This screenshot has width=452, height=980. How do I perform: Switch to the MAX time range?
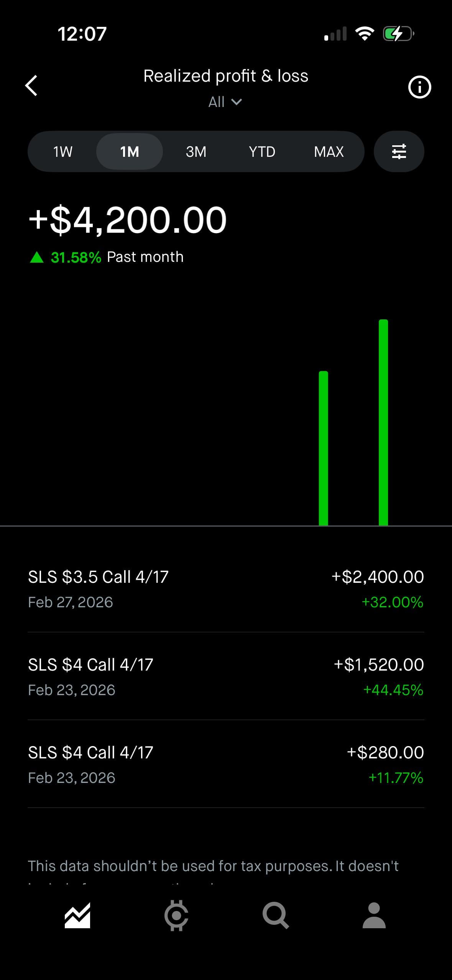[329, 152]
